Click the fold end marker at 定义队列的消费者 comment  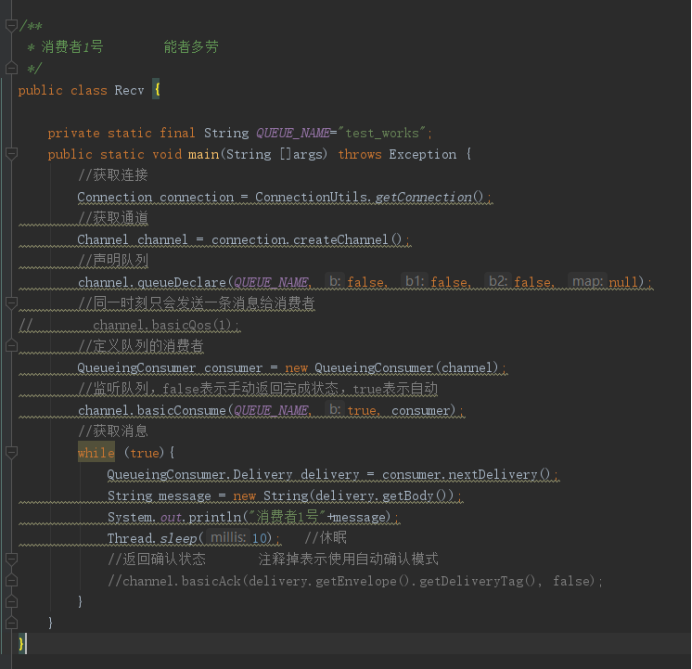pos(11,346)
